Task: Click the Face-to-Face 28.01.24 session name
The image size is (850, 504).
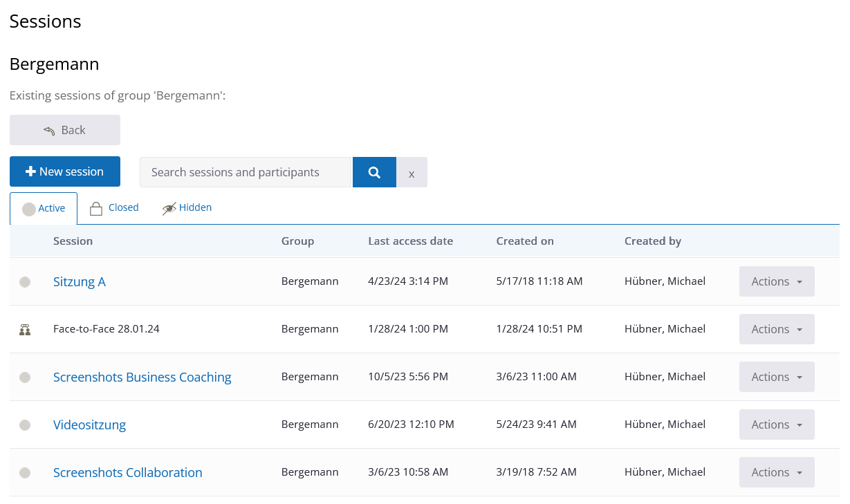Action: point(107,329)
